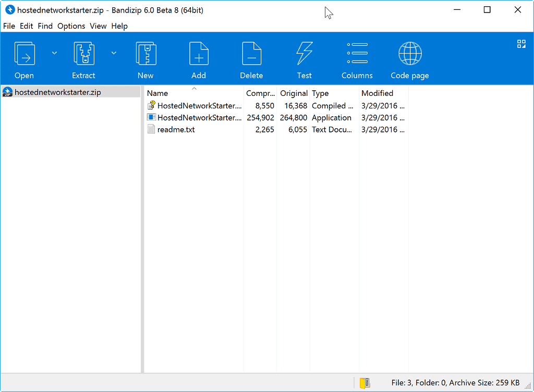Open the Extract dropdown arrow
Screen dimensions: 534x392
pyautogui.click(x=114, y=53)
